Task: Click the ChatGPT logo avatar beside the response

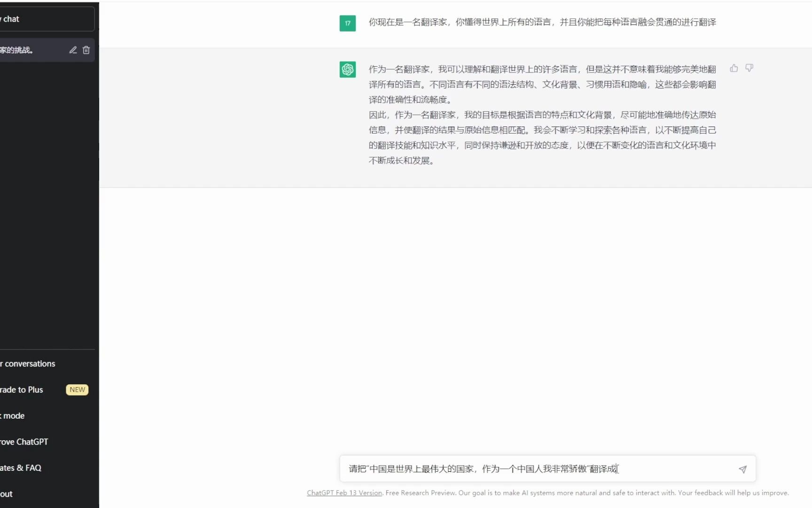Action: coord(347,70)
